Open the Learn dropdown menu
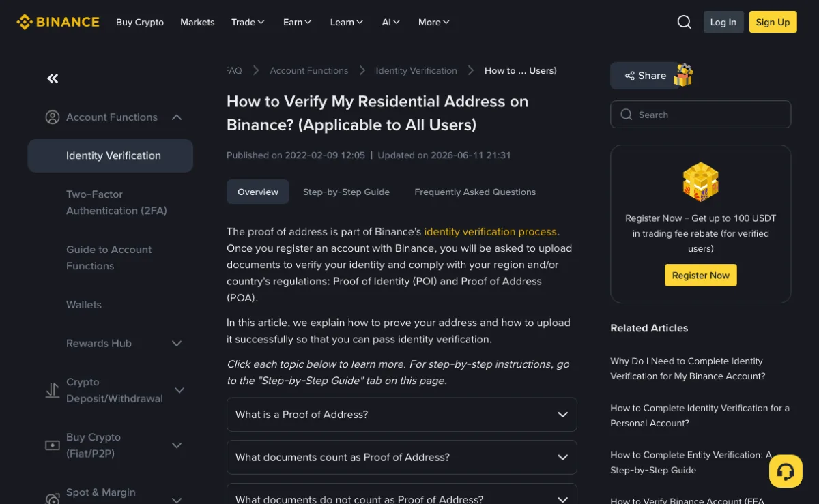This screenshot has height=504, width=819. pyautogui.click(x=347, y=22)
